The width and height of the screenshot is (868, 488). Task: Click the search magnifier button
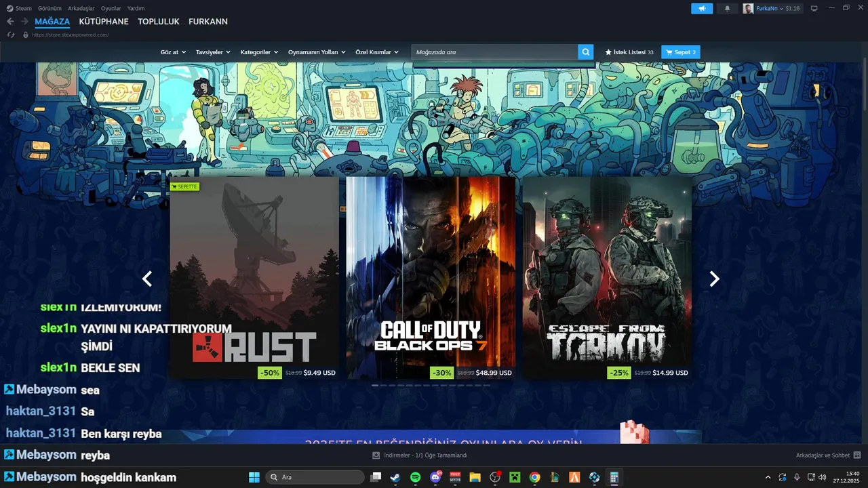(586, 52)
